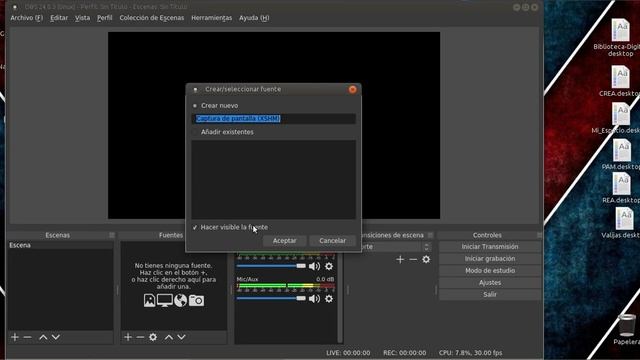Click the Salir button
The height and width of the screenshot is (360, 640).
click(490, 294)
